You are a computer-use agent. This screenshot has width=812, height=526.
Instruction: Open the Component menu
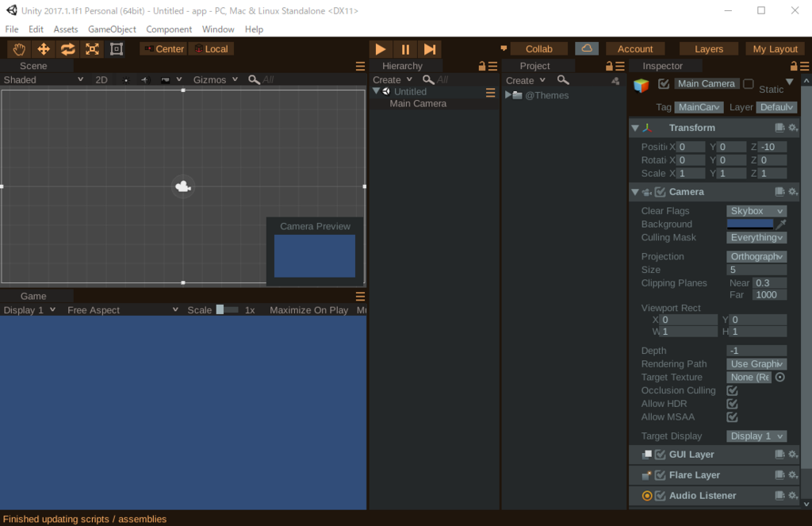coord(169,29)
